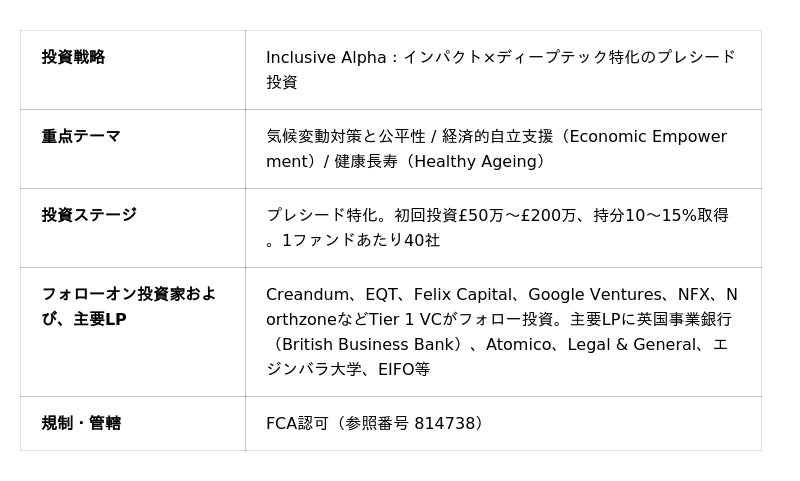
Task: Click the 規制・管轄 row header
Action: (x=81, y=424)
